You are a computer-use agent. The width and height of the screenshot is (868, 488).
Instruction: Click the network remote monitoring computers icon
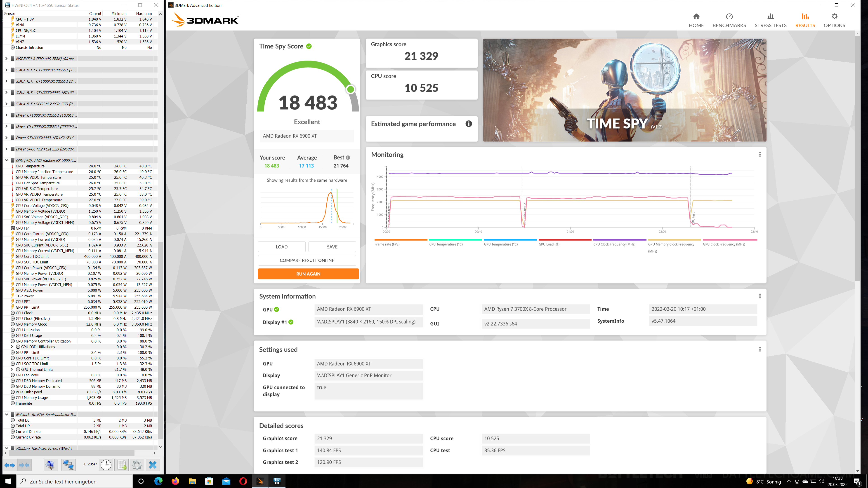[68, 465]
